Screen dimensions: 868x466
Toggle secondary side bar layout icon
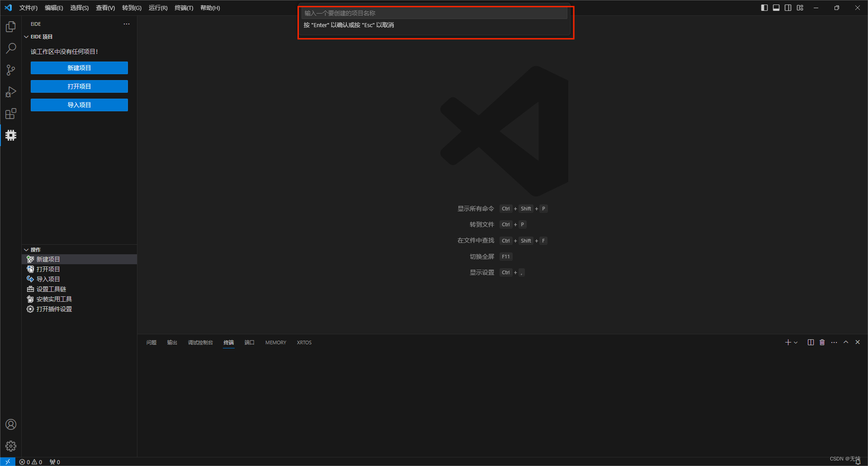(x=788, y=8)
